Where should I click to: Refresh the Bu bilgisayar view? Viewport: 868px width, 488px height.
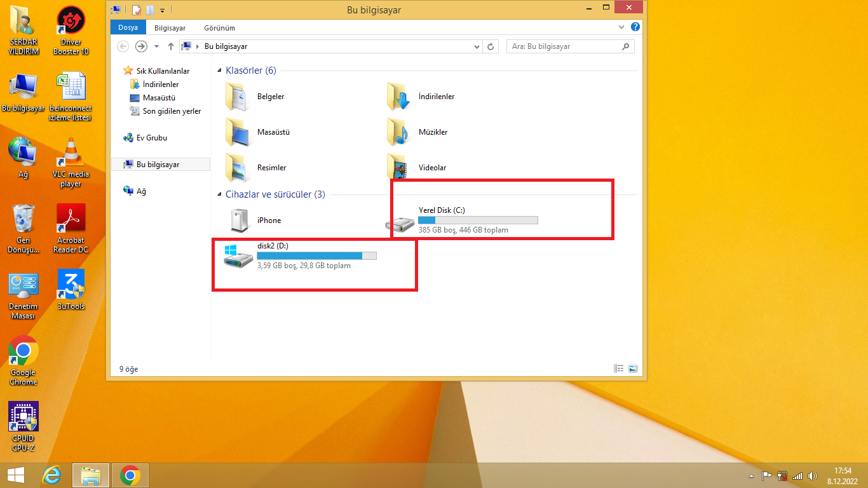point(491,46)
